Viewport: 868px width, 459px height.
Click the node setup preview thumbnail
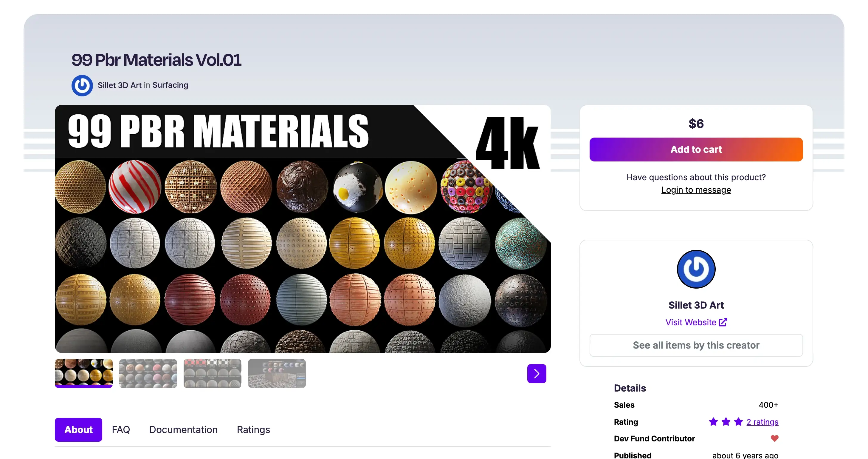(276, 373)
